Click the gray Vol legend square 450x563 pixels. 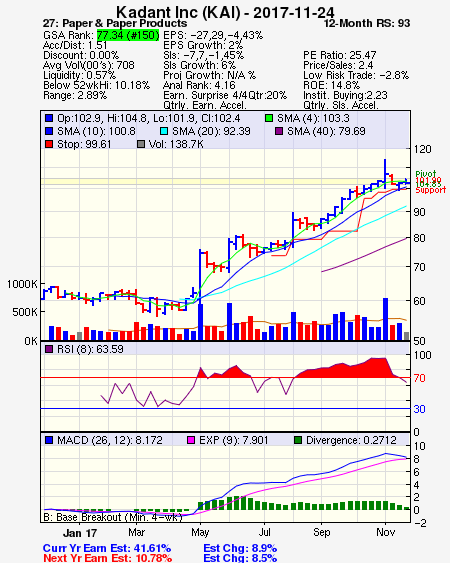pyautogui.click(x=141, y=144)
